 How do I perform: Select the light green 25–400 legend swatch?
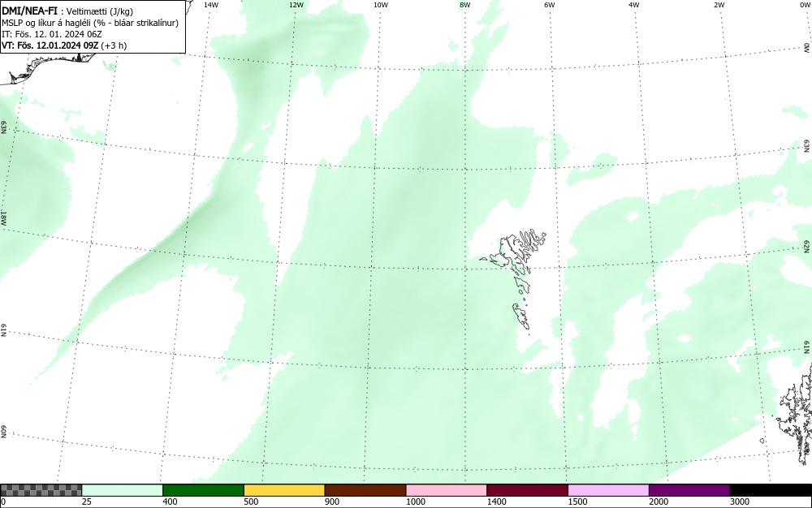coord(123,490)
